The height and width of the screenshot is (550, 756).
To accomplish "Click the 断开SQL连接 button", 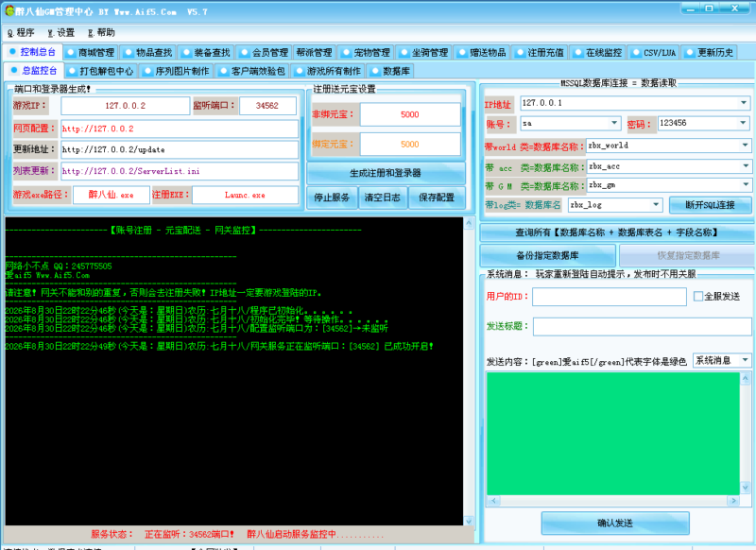I will point(711,205).
